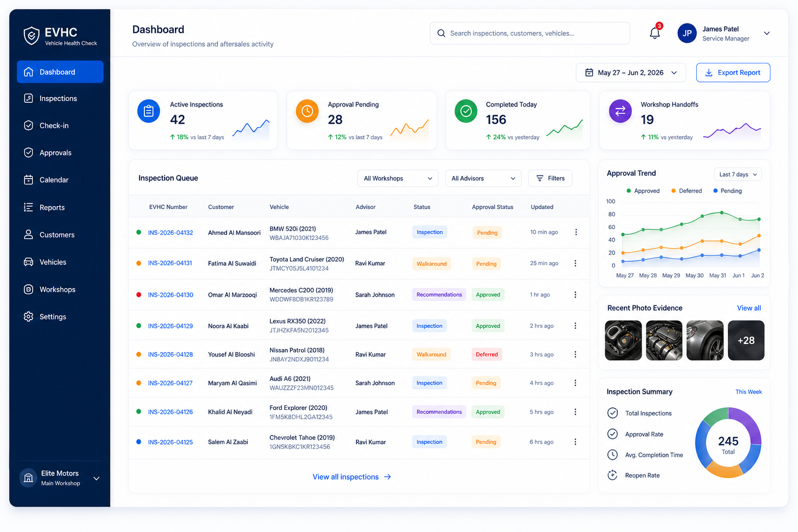Viewport: 798px width, 532px height.
Task: Click the Deferred status for INS-2026-04128
Action: click(487, 354)
